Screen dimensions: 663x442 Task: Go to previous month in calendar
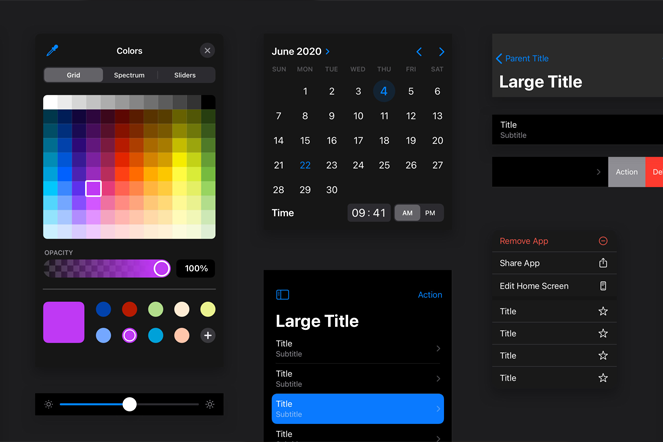[x=419, y=52]
